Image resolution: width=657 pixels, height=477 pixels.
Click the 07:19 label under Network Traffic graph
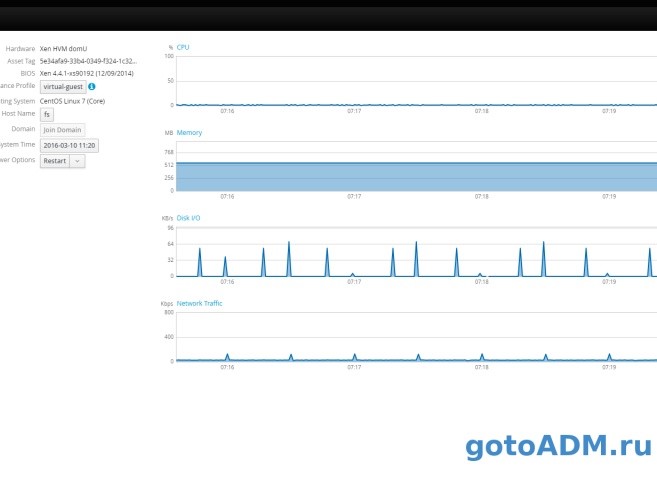click(x=609, y=367)
